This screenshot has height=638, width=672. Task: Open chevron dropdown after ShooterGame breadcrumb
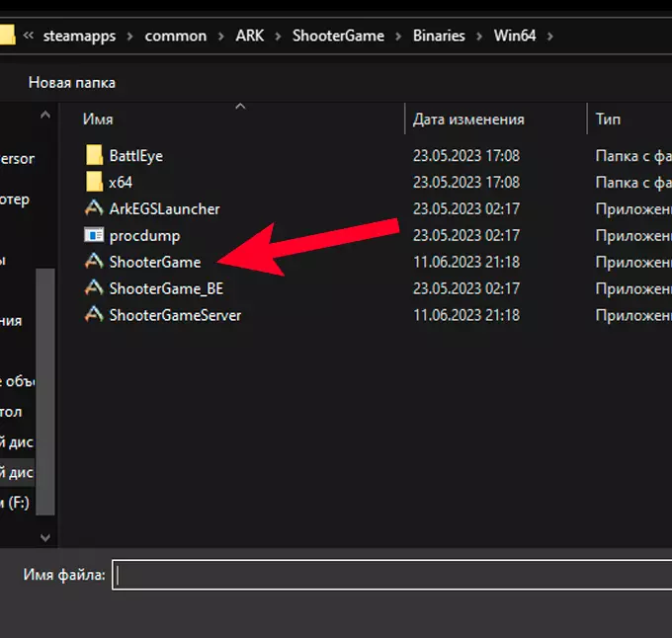coord(398,37)
